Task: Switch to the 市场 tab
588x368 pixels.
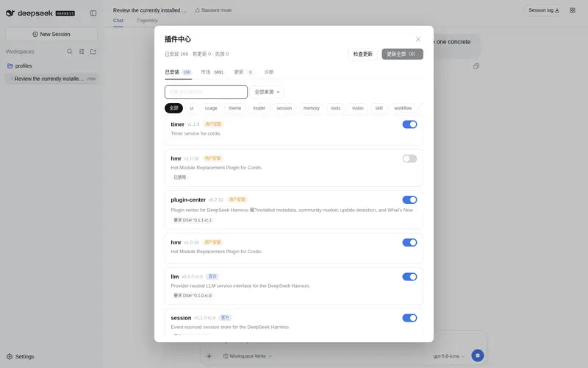Action: 212,72
